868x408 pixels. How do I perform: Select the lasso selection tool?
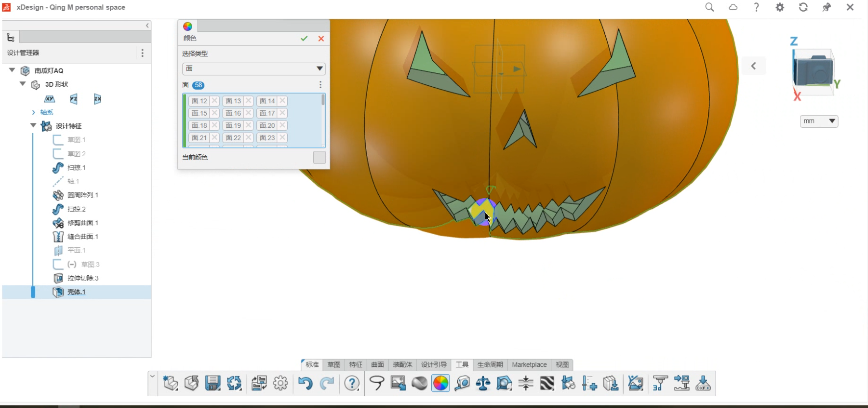coord(376,383)
